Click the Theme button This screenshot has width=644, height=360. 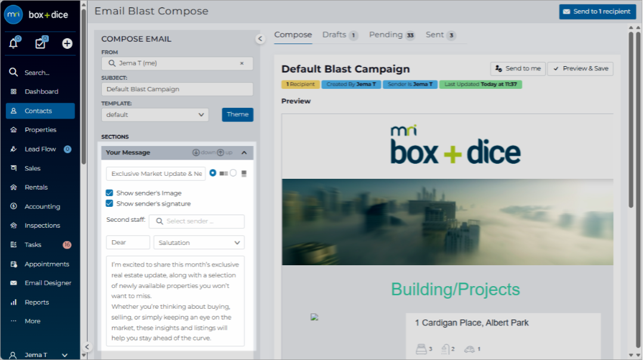click(x=237, y=114)
